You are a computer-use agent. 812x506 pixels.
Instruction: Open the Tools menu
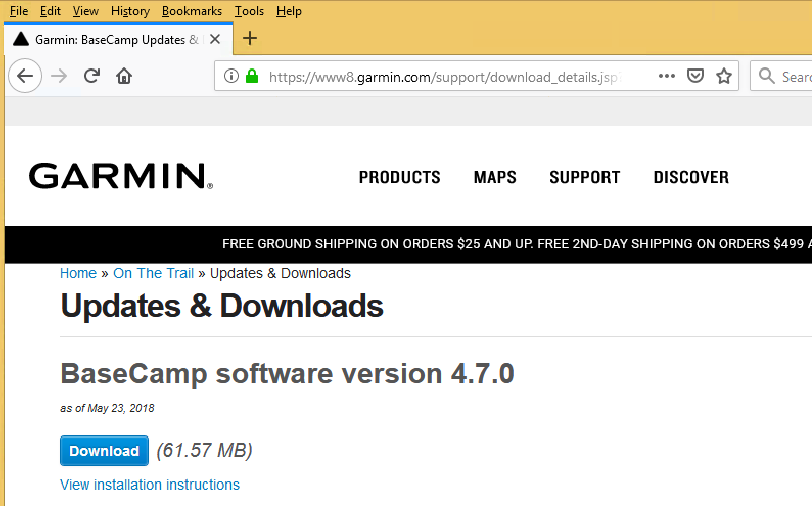click(x=249, y=11)
